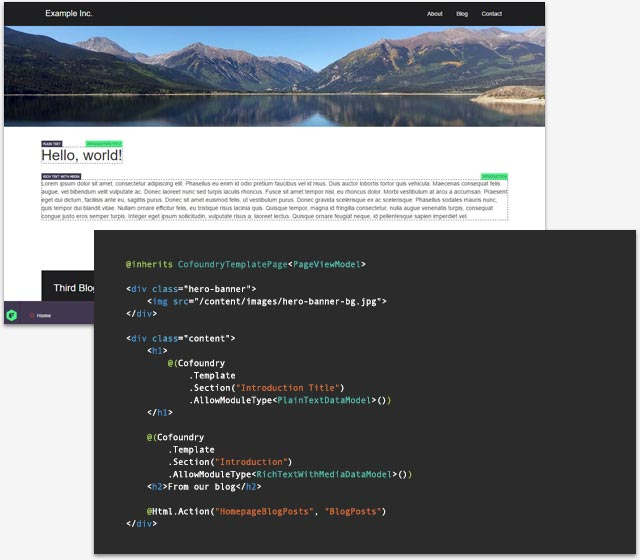Open the Home link in admin bar
640x560 pixels.
coord(44,316)
